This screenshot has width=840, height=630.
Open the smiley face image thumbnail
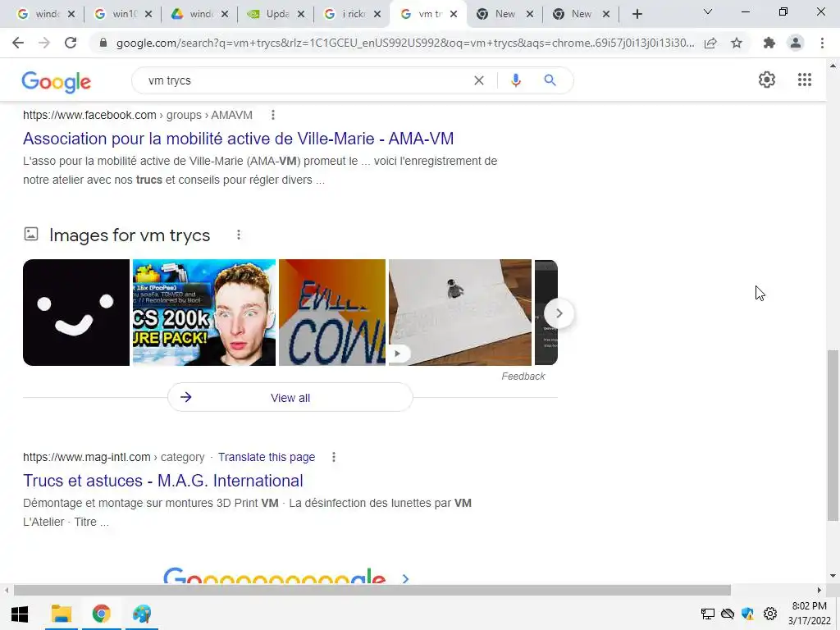tap(76, 313)
